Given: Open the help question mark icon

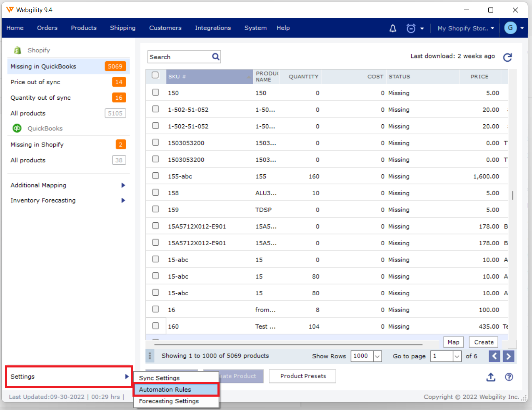Looking at the screenshot, I should coord(509,377).
